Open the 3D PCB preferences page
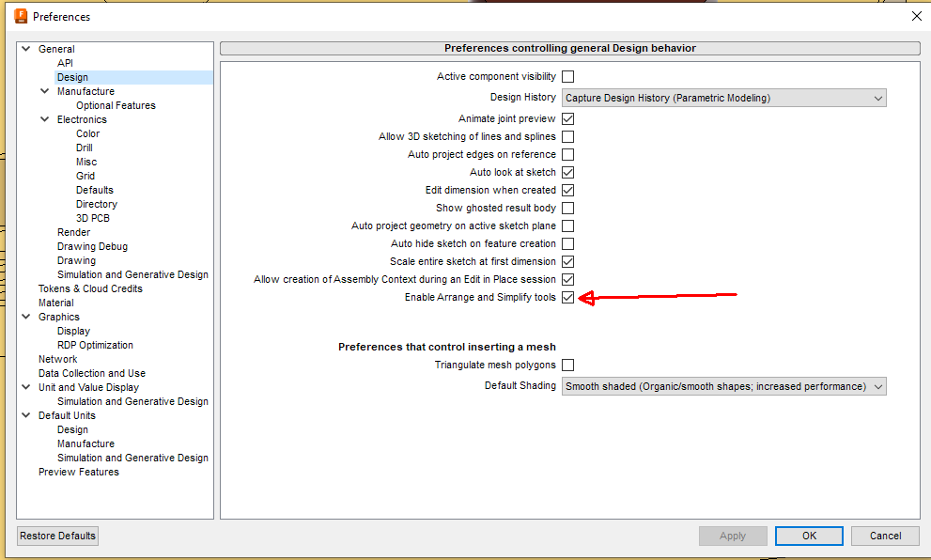 tap(93, 218)
